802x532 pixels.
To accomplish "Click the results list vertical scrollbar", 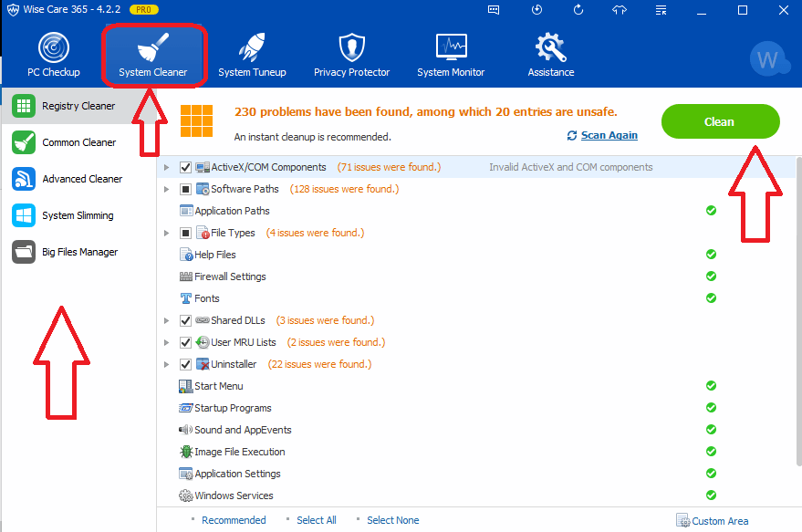I will (x=799, y=312).
